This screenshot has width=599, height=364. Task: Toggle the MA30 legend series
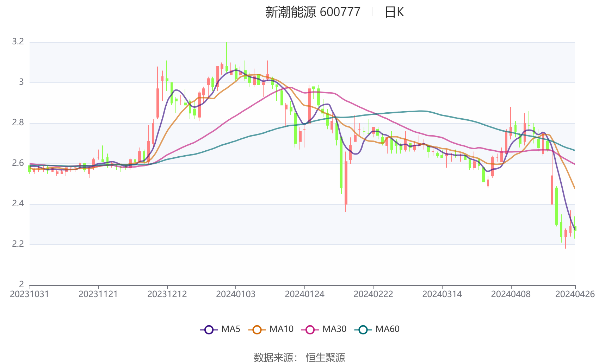324,330
